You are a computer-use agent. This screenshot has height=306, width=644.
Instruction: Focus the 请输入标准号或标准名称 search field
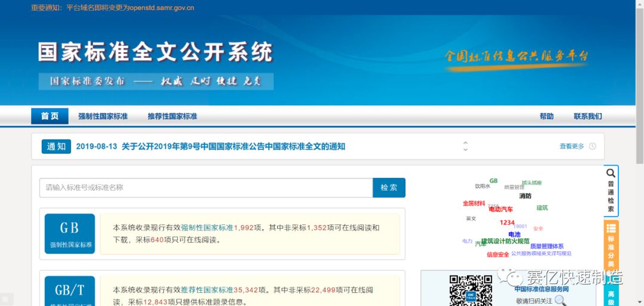tap(206, 188)
